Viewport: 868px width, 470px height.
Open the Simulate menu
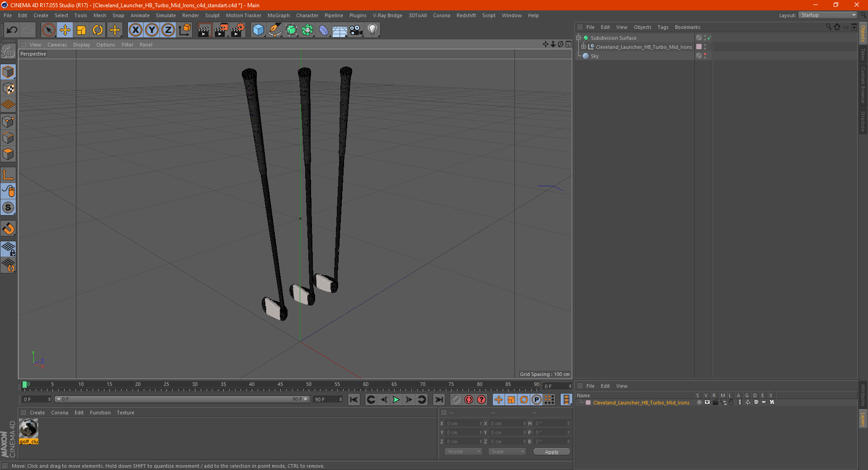click(166, 15)
